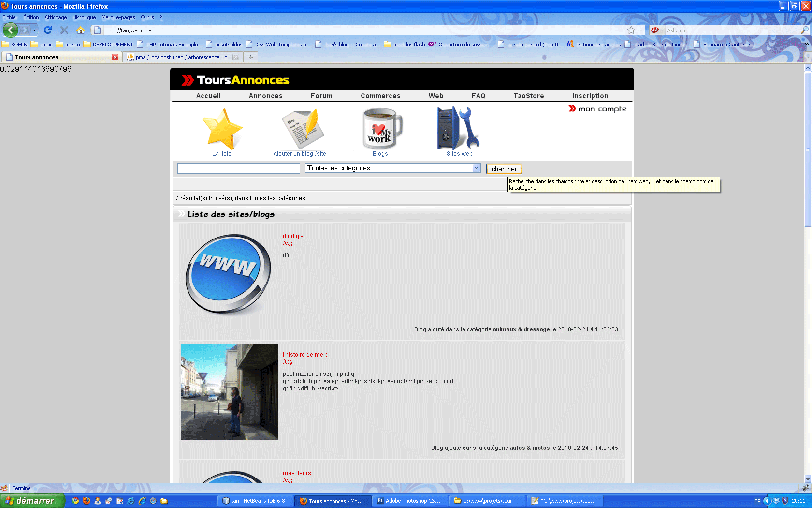This screenshot has width=812, height=508.
Task: Open the search engine dropdown beside the Ask logo
Action: point(662,30)
